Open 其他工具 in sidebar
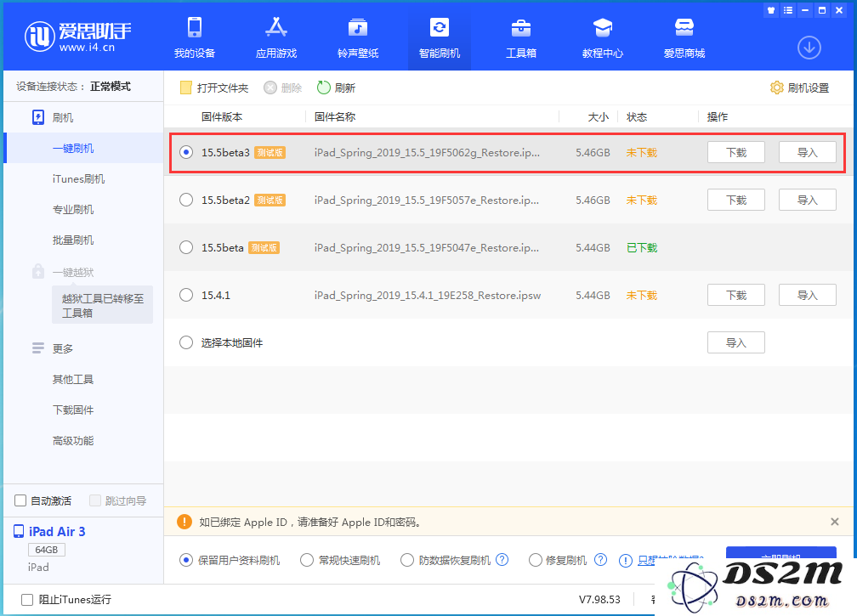The height and width of the screenshot is (616, 857). (x=73, y=379)
